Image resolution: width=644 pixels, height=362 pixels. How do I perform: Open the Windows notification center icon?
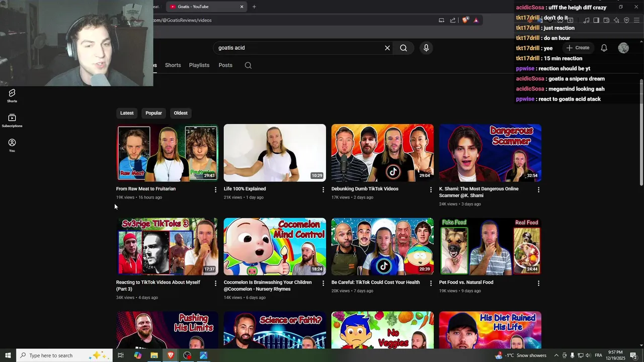tap(634, 355)
